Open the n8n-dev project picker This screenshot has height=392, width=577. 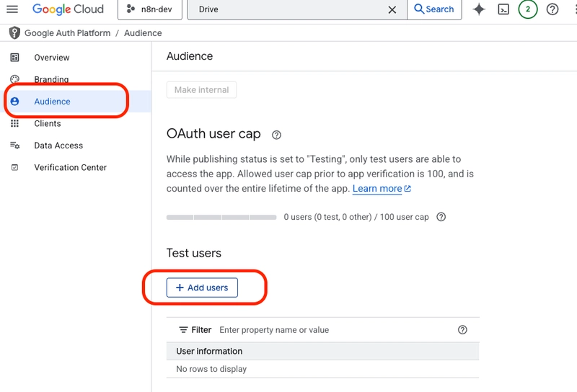coord(150,9)
